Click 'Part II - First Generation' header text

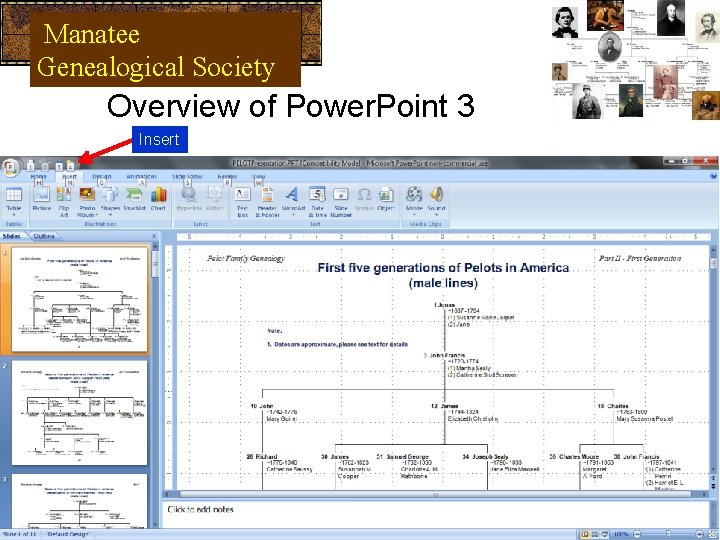(640, 259)
